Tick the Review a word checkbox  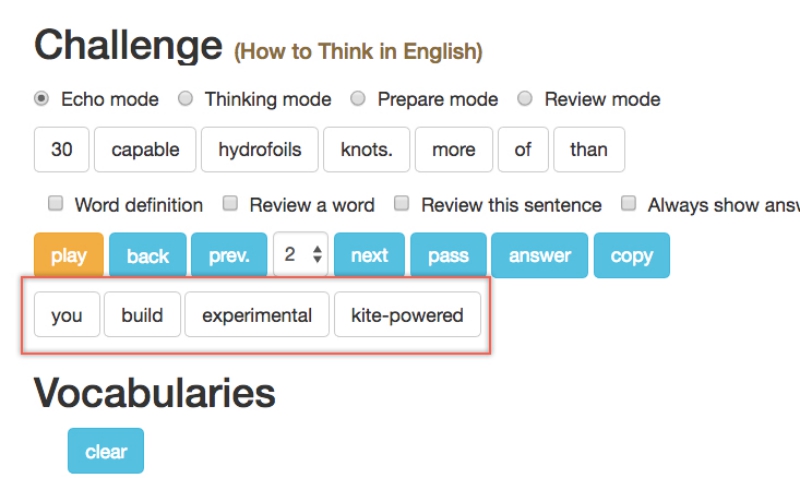coord(230,204)
